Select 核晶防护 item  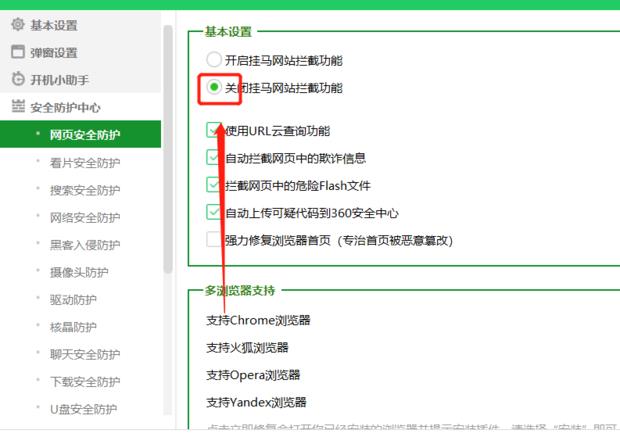(73, 327)
